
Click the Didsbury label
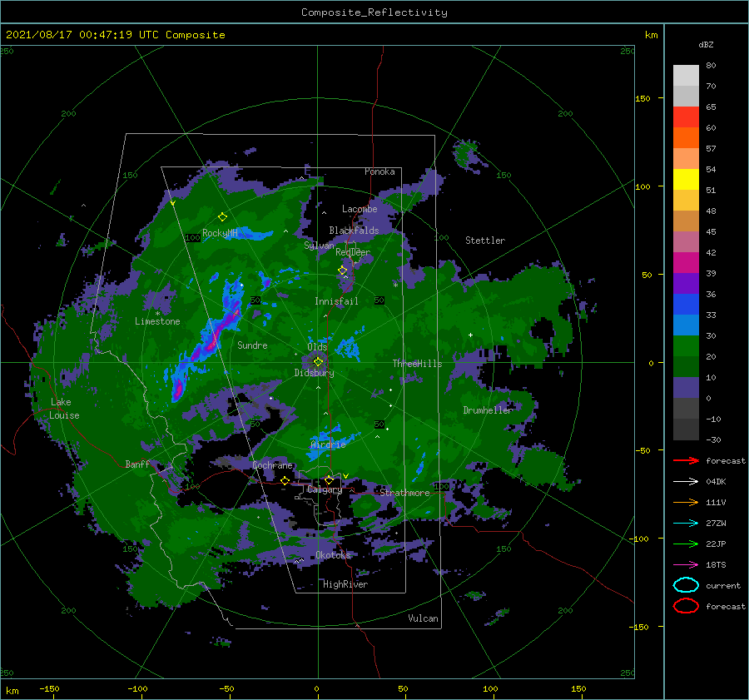pos(314,373)
